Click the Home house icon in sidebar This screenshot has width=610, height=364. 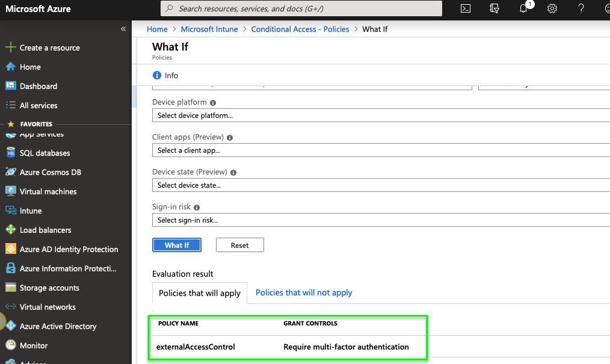point(10,67)
